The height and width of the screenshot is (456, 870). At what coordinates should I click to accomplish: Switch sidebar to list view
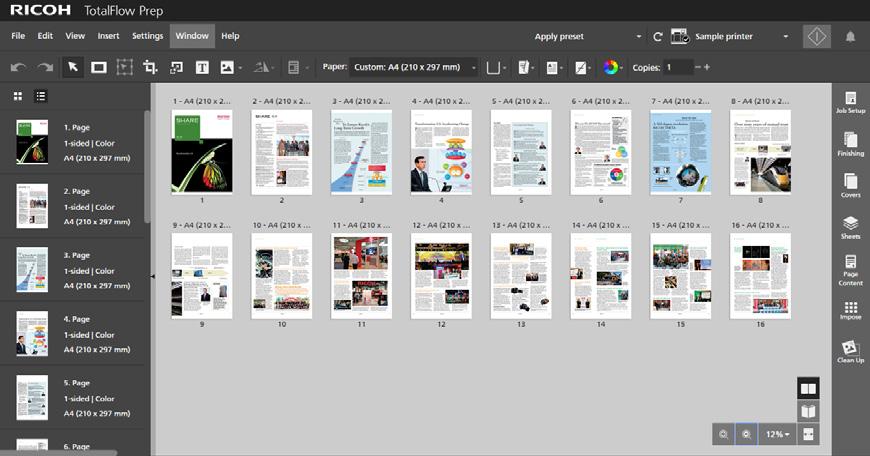(x=41, y=96)
